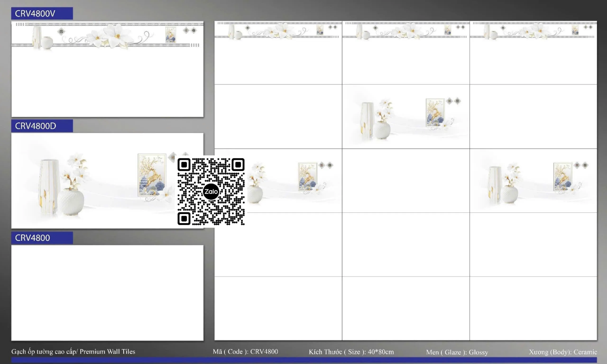This screenshot has width=607, height=364.
Task: Click the deer painting in CRV4800D sample
Action: tap(152, 175)
